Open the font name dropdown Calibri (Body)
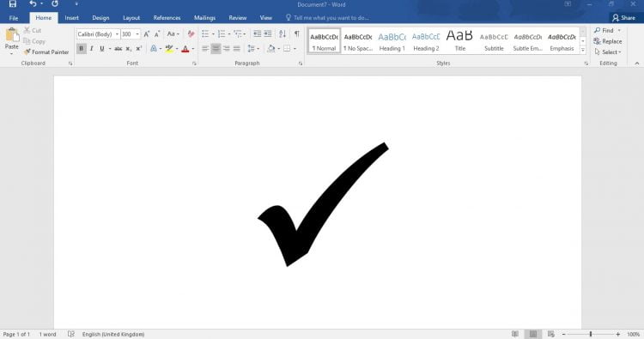This screenshot has height=339, width=644. pyautogui.click(x=117, y=34)
